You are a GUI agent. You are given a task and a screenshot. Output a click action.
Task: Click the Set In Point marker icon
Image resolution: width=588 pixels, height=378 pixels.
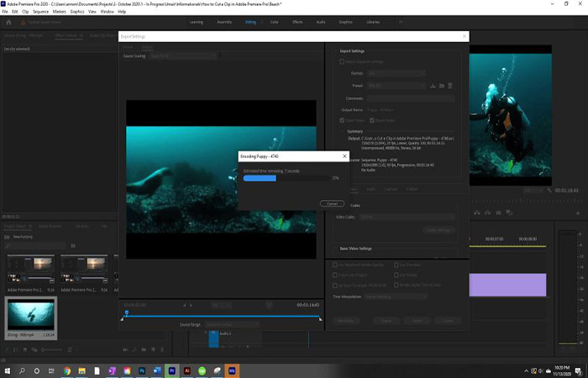(x=185, y=305)
